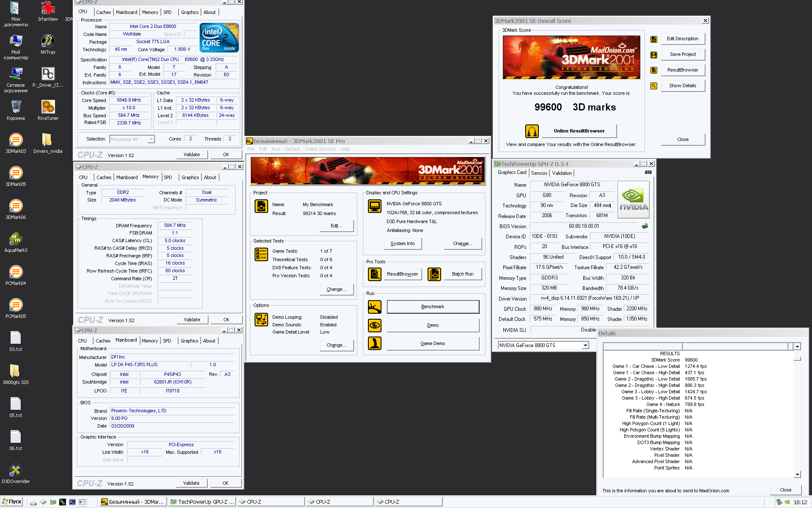Click the GPU-Z screenshot camera icon
This screenshot has width=812, height=508.
point(648,172)
